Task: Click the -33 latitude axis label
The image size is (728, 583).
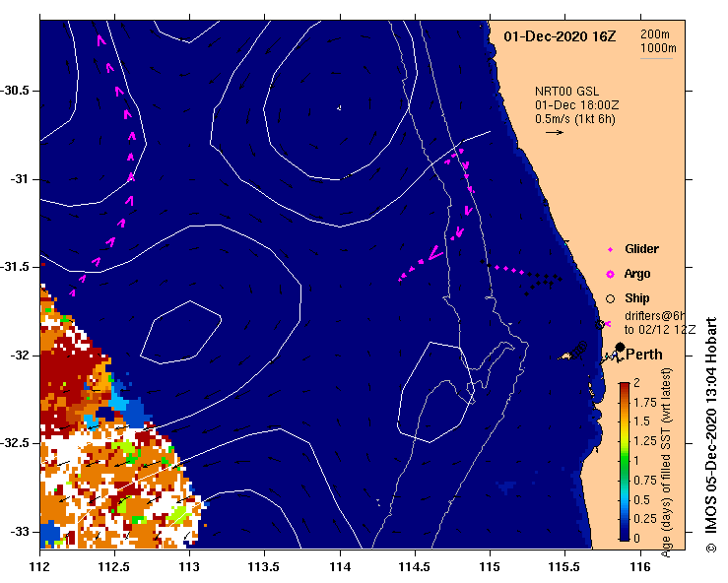Action: tap(20, 532)
